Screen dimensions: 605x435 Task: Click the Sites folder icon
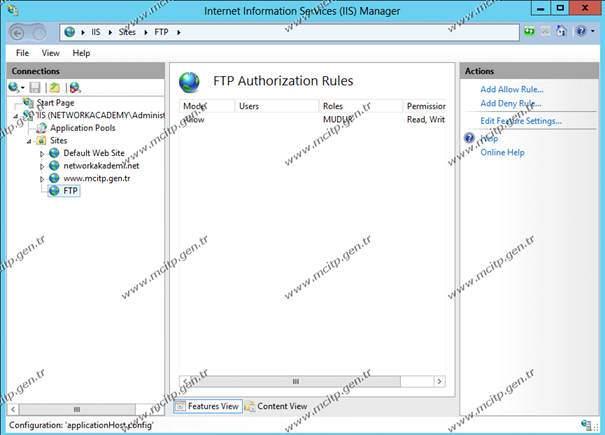click(41, 140)
